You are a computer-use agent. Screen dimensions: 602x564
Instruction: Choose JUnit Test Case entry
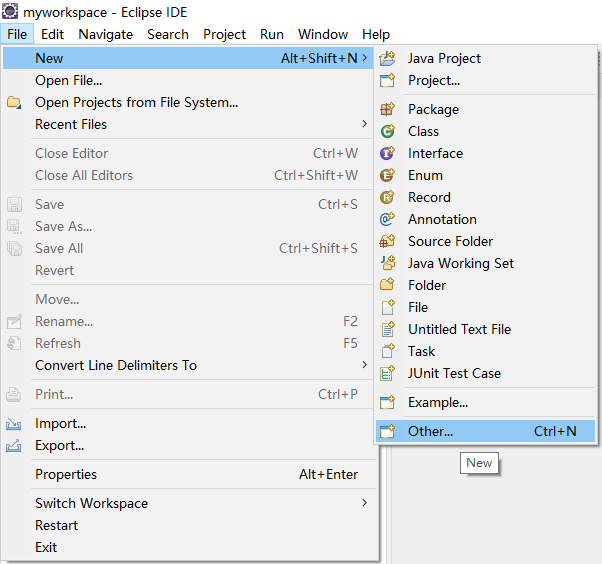coord(485,373)
